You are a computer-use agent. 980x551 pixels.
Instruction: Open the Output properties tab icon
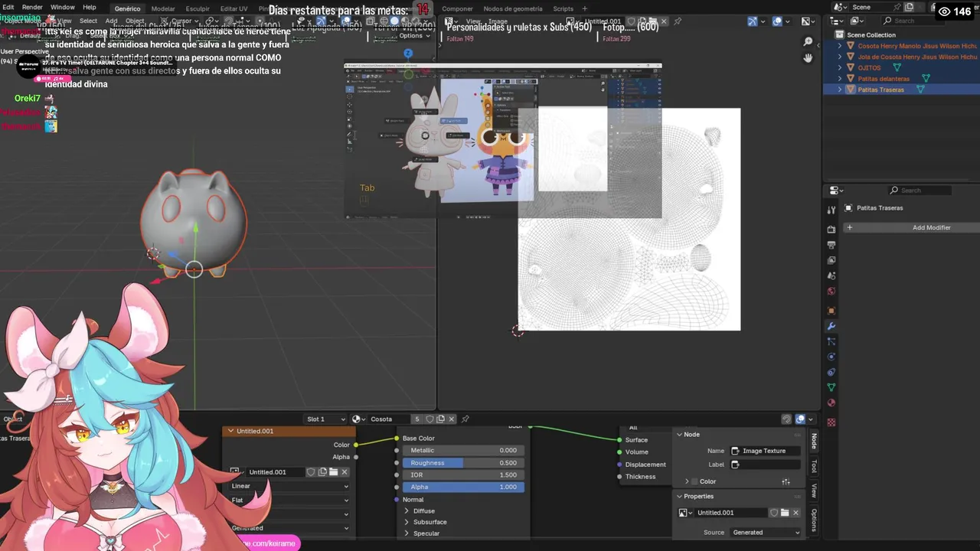tap(831, 245)
